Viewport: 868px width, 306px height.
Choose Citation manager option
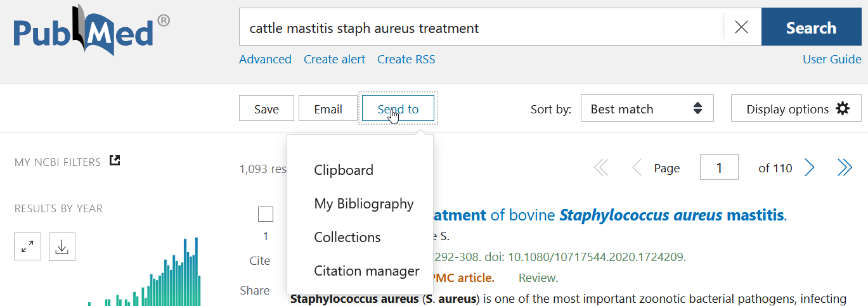(x=366, y=271)
